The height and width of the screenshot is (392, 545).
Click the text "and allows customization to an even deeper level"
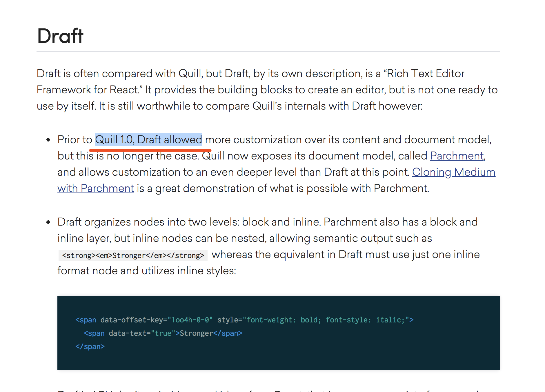[177, 172]
